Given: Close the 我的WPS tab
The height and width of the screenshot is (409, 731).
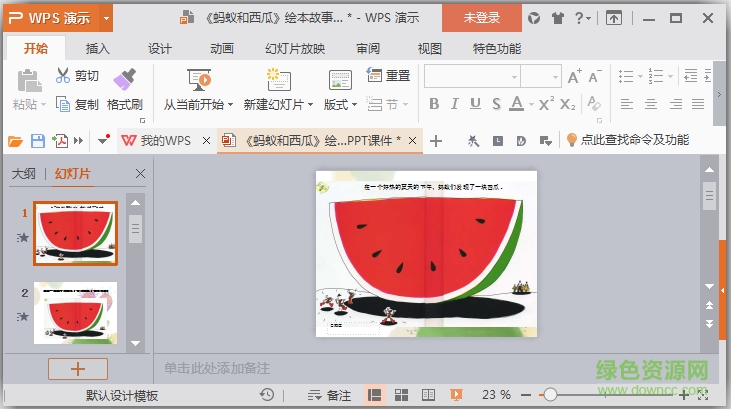Looking at the screenshot, I should pyautogui.click(x=206, y=140).
